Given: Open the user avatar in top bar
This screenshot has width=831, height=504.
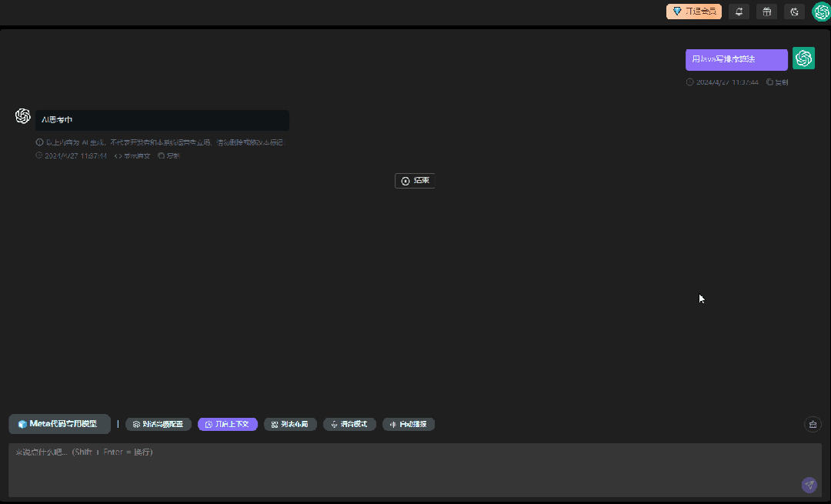Looking at the screenshot, I should pos(822,12).
